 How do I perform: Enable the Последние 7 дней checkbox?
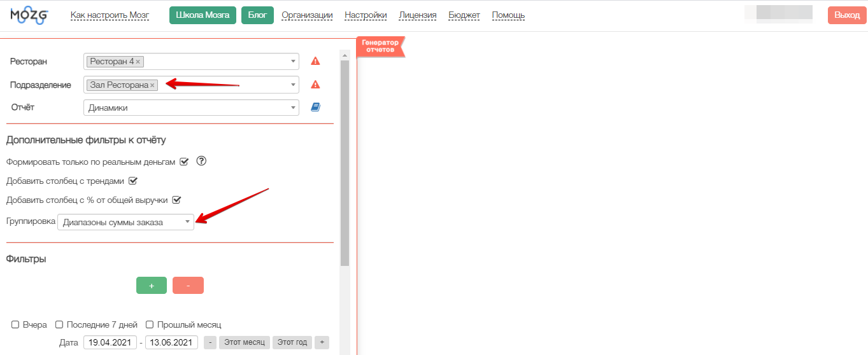pyautogui.click(x=59, y=324)
